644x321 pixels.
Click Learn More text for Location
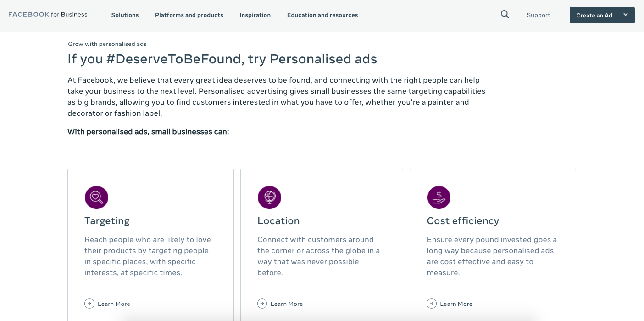[287, 304]
